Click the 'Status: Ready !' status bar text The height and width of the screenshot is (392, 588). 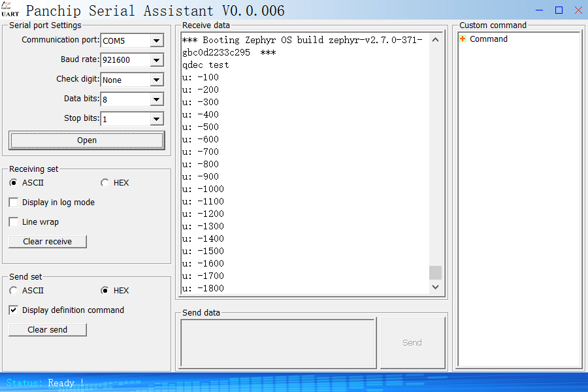[45, 383]
